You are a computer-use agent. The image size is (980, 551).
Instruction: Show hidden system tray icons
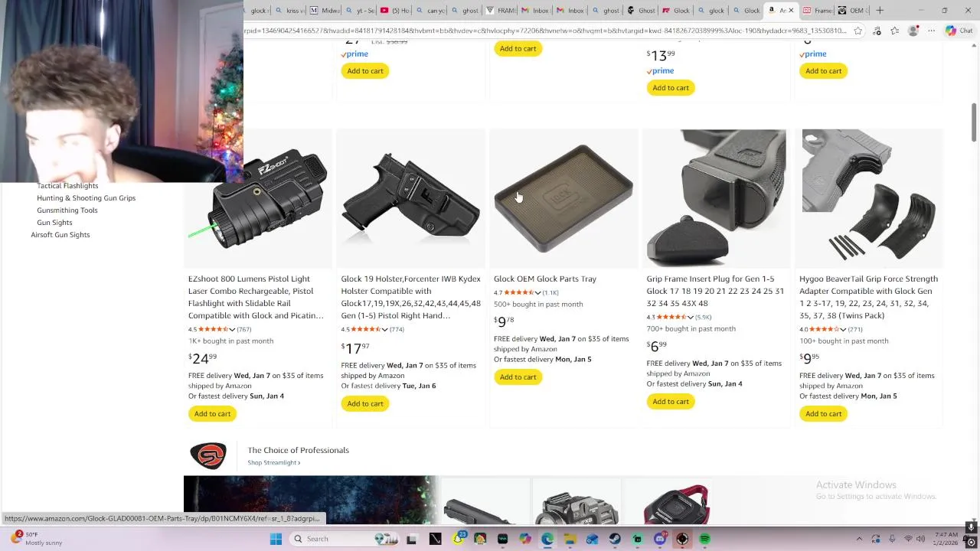[859, 539]
